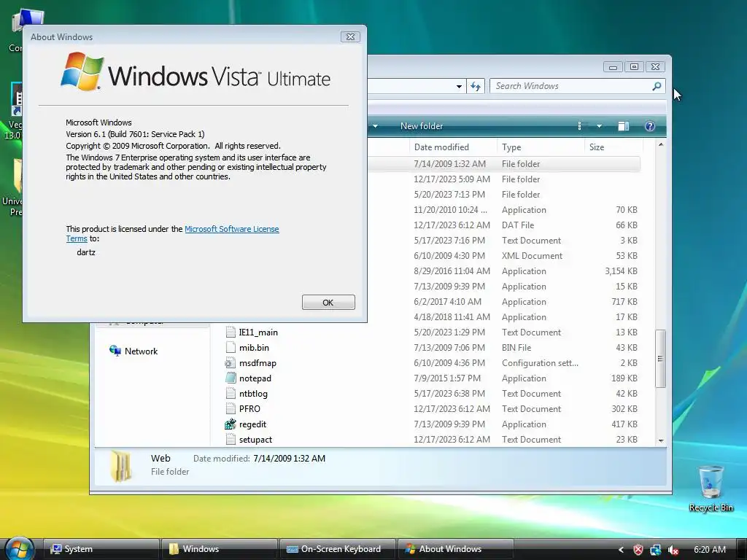Select the IE11_main file

click(x=258, y=332)
